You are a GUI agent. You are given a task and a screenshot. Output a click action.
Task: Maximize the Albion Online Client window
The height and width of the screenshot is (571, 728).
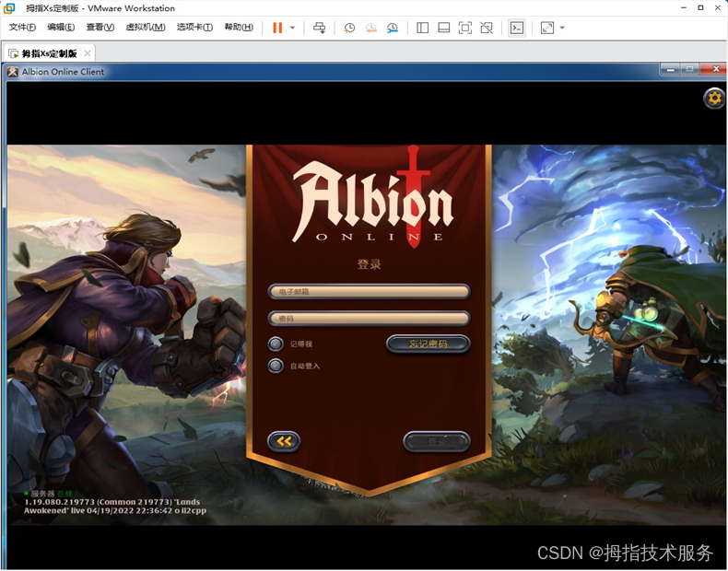point(690,70)
